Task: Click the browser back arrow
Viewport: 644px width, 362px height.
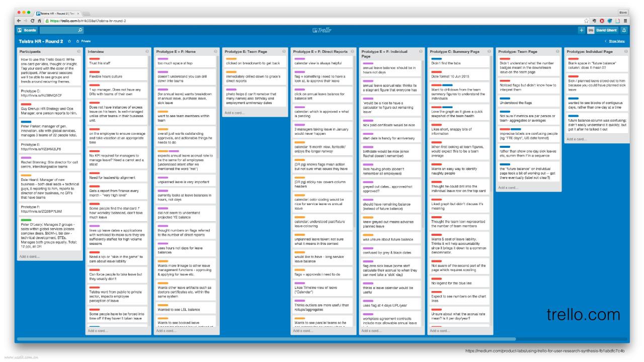Action: click(18, 21)
